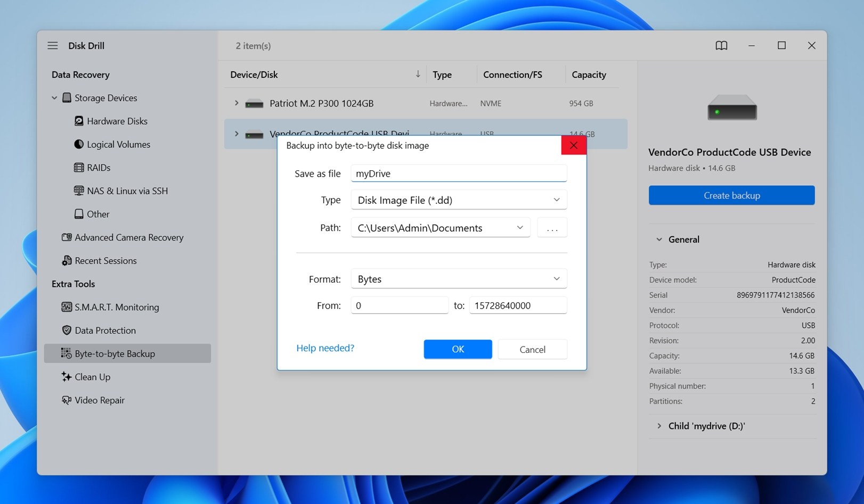Image resolution: width=864 pixels, height=504 pixels.
Task: Click the S.M.A.R.T. Monitoring icon
Action: pos(67,307)
